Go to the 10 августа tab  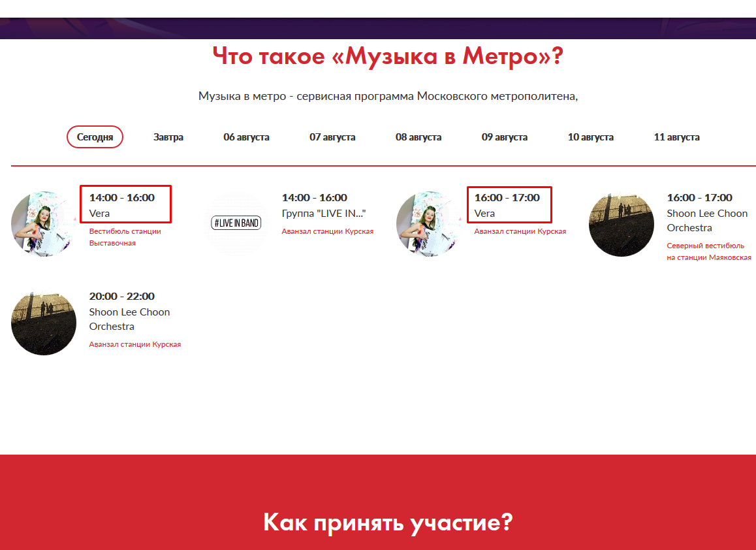[x=591, y=137]
